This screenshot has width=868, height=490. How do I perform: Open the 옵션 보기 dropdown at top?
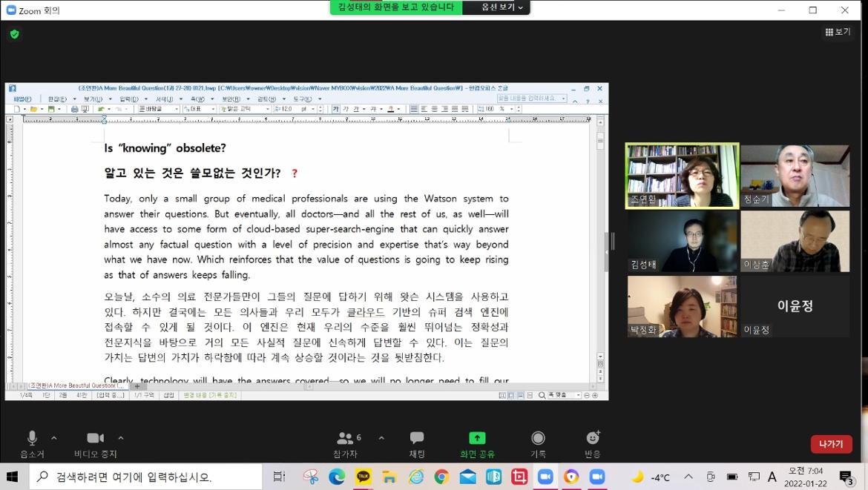(x=502, y=7)
